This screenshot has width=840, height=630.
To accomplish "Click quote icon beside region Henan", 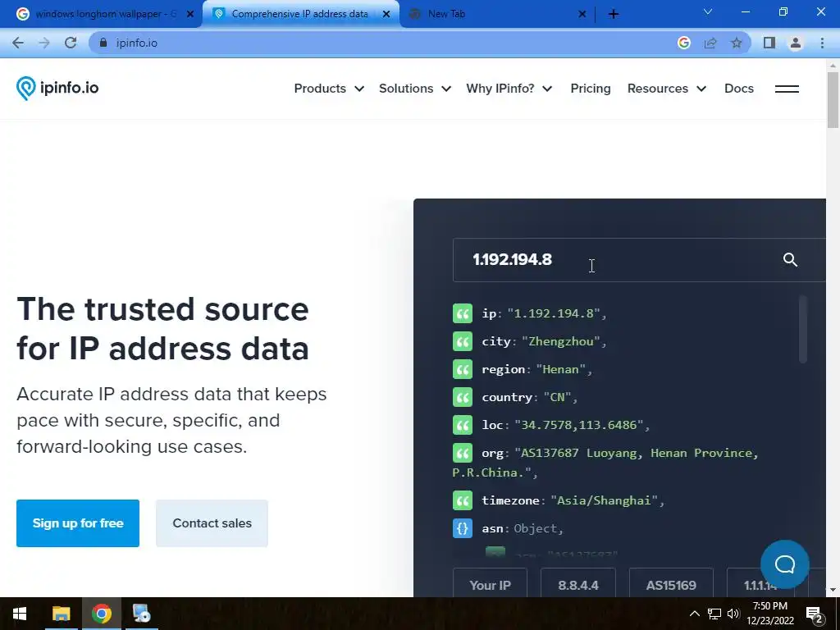I will 463,369.
